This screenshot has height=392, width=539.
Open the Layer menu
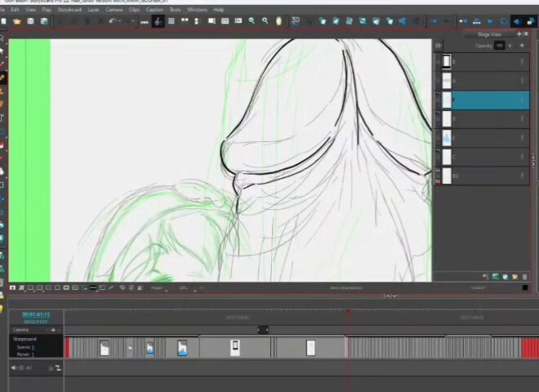(93, 10)
